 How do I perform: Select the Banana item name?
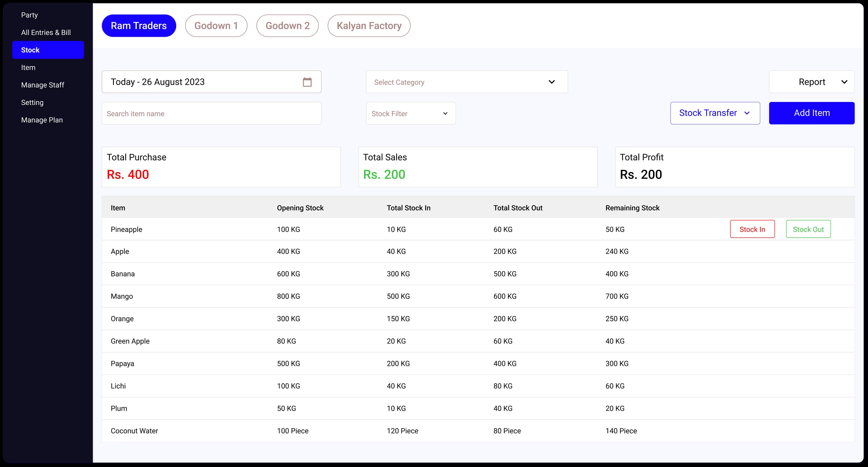[123, 274]
